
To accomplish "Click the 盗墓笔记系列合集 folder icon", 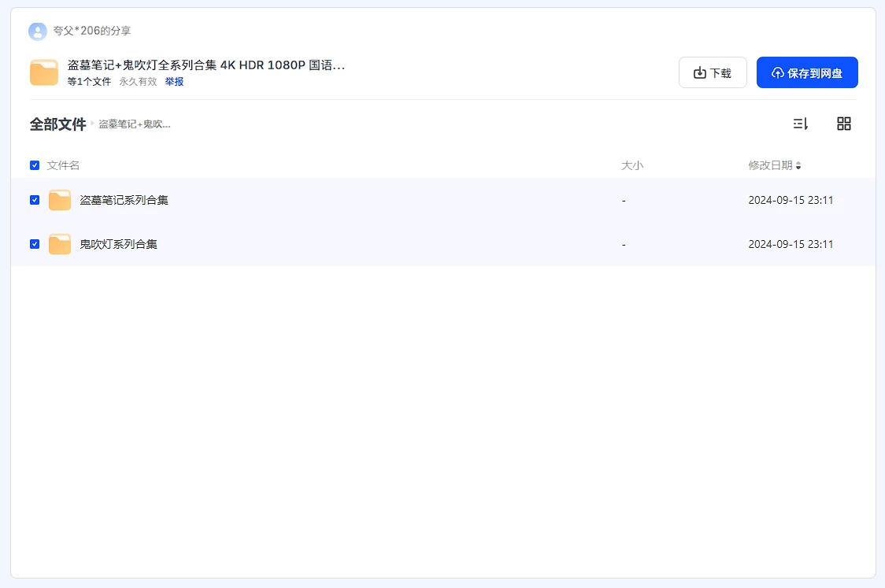I will [60, 201].
